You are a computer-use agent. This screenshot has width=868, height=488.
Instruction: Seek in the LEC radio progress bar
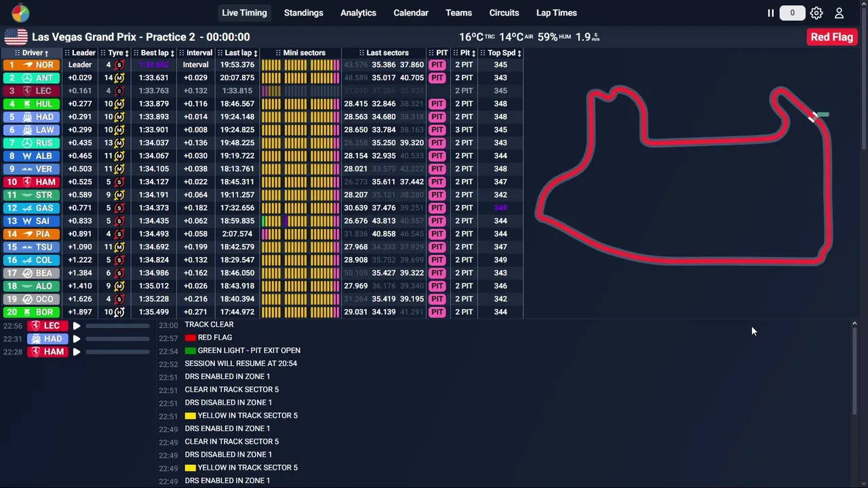pos(117,326)
